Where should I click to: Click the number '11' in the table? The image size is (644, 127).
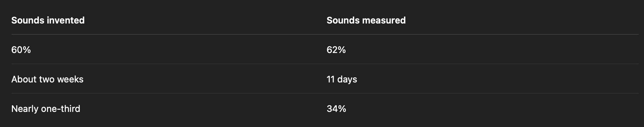pos(330,79)
